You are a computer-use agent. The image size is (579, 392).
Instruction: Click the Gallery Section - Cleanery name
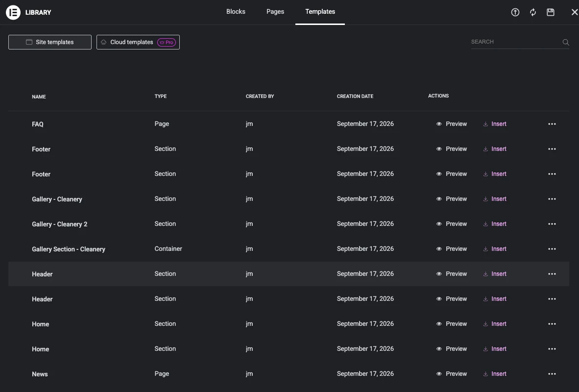[68, 249]
